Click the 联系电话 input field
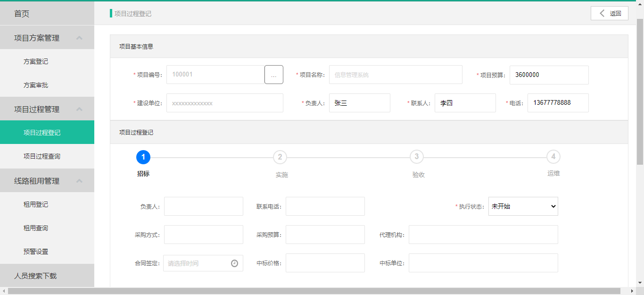The image size is (644, 295). click(x=325, y=206)
